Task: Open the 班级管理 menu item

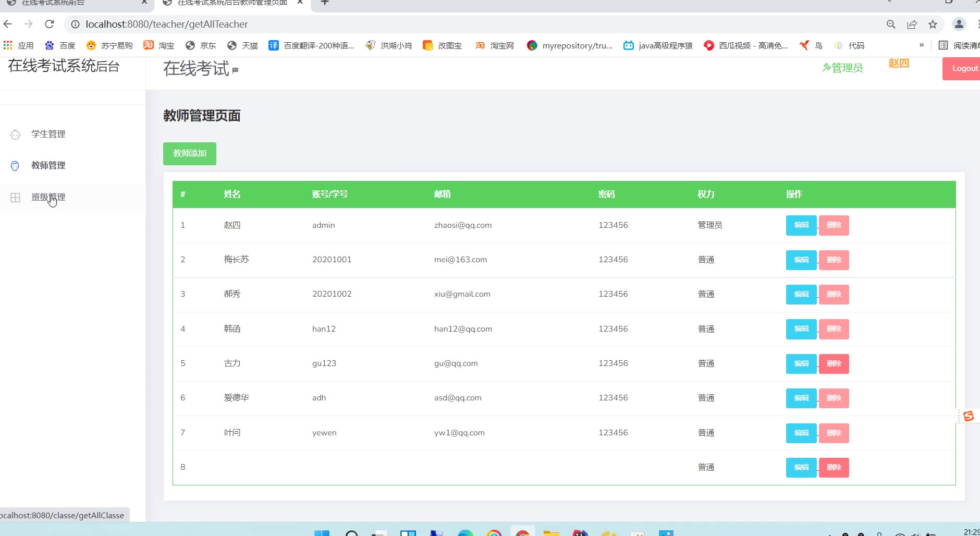Action: tap(48, 197)
